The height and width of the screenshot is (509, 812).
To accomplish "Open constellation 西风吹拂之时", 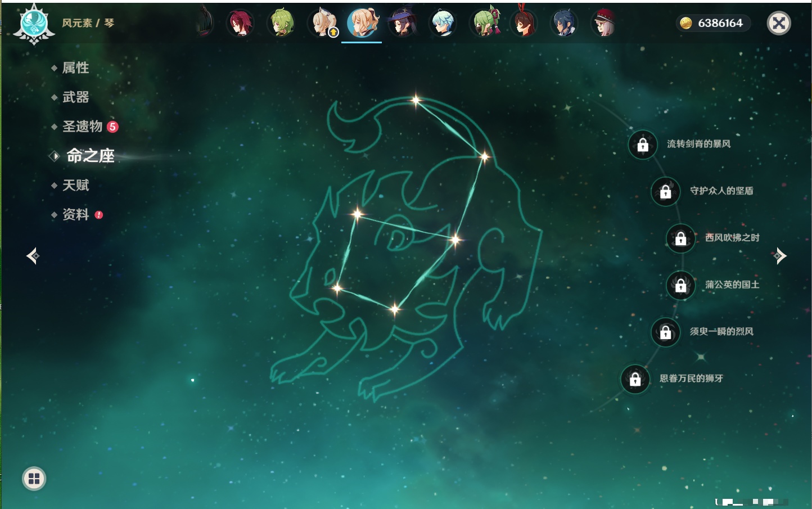I will tap(732, 238).
